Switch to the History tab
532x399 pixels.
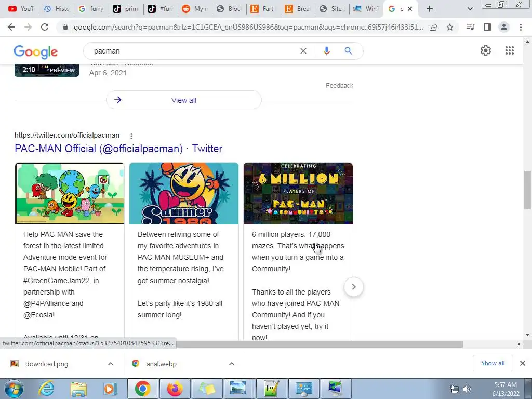tap(56, 9)
